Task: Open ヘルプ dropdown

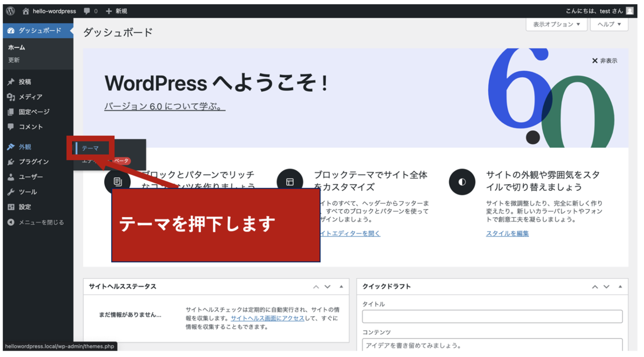Action: click(609, 24)
